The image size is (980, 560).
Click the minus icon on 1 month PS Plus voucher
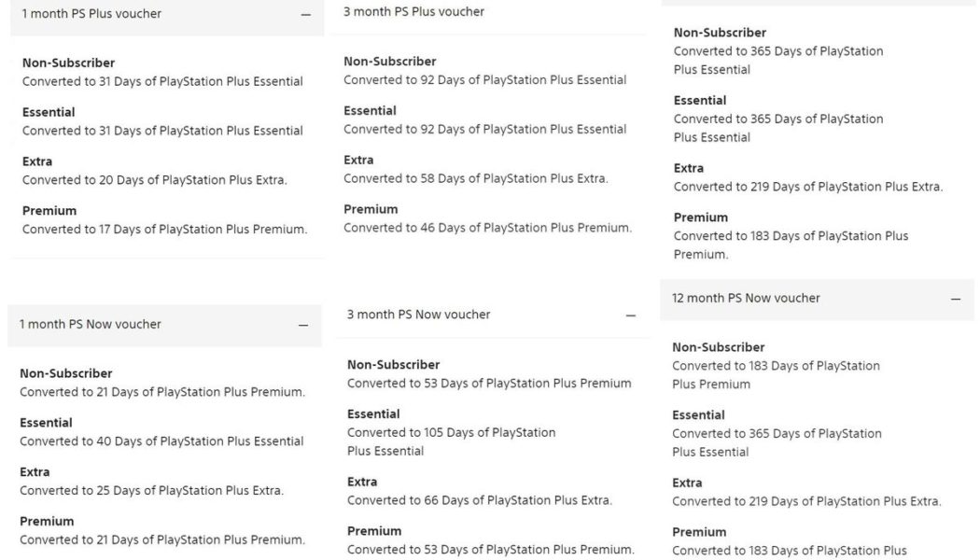point(304,13)
